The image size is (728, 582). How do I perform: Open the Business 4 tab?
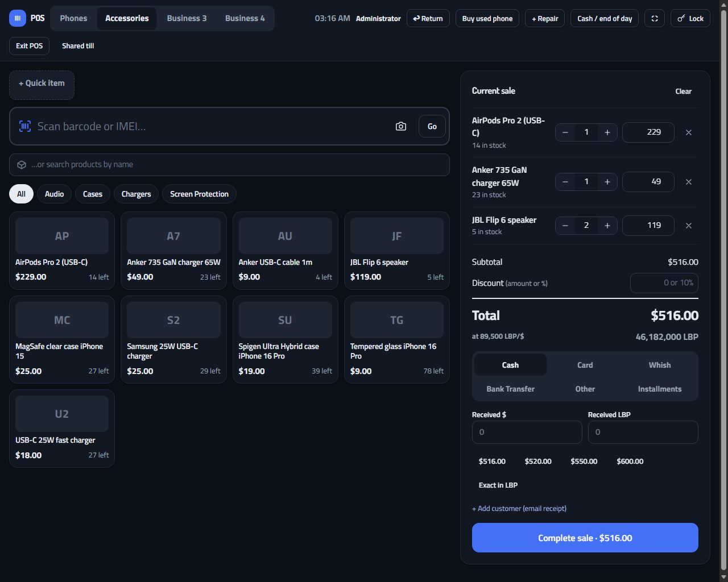click(x=245, y=18)
